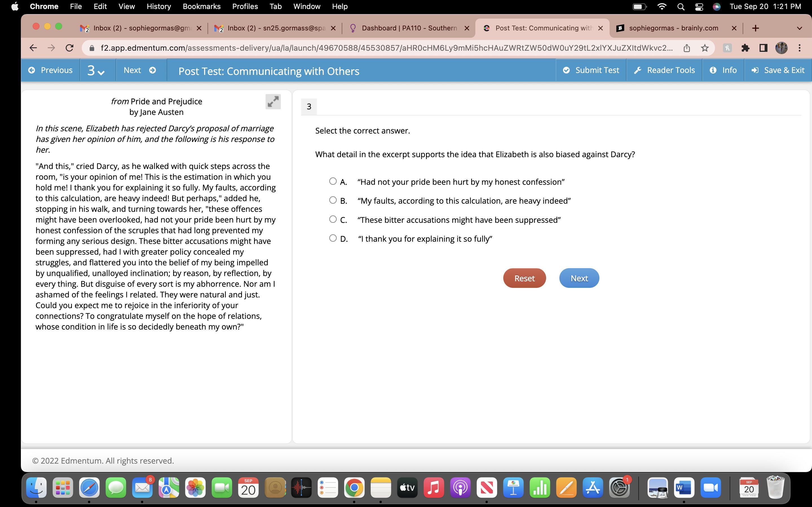This screenshot has width=812, height=507.
Task: Reload the page in Chrome
Action: (69, 48)
